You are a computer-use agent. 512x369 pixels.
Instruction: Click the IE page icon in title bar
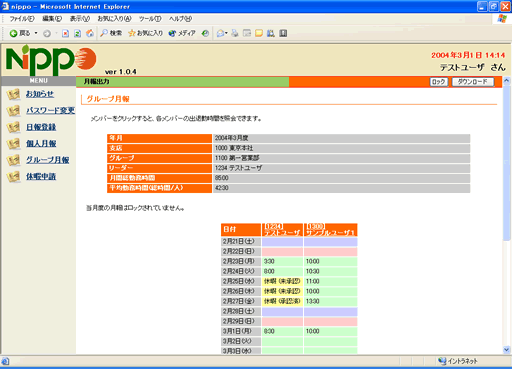coord(5,6)
